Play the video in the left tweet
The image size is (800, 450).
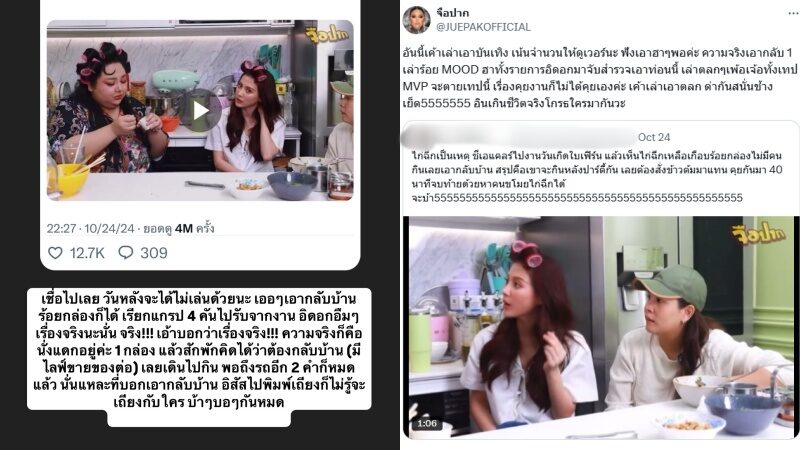pos(201,111)
